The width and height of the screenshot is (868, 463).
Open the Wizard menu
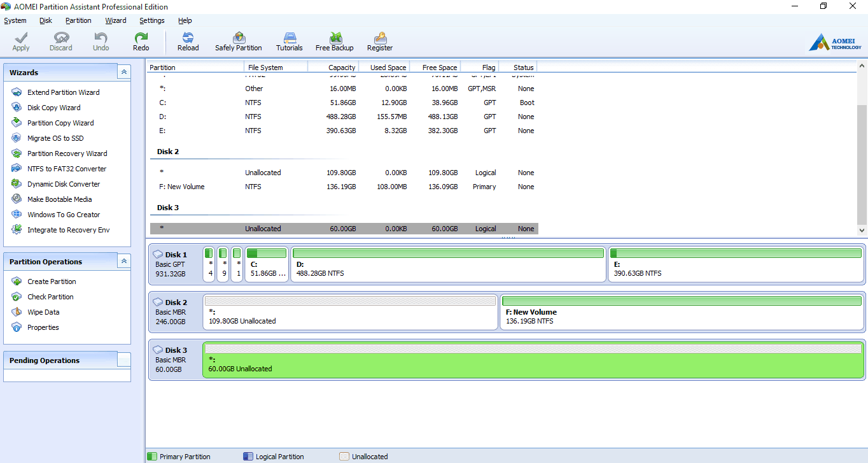pyautogui.click(x=116, y=20)
